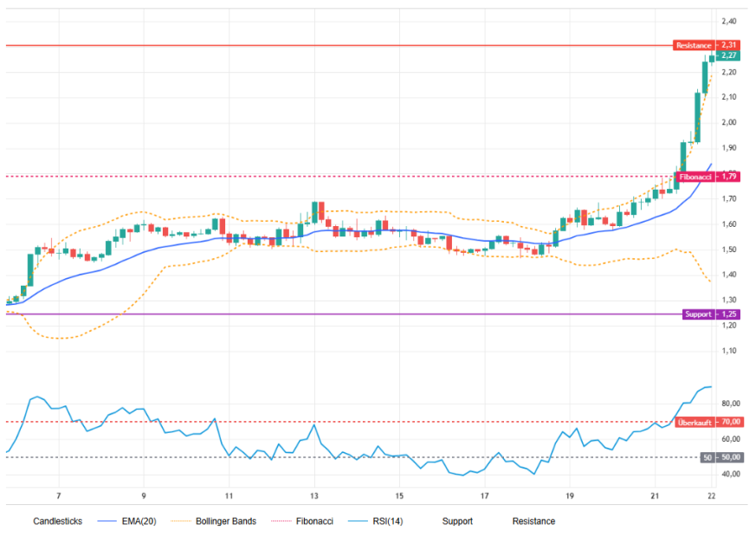Select date 17 on the time axis
756x537 pixels.
485,496
